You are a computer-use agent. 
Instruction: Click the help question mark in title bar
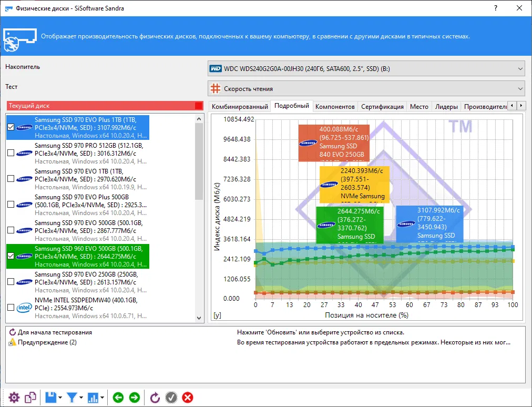coord(496,8)
